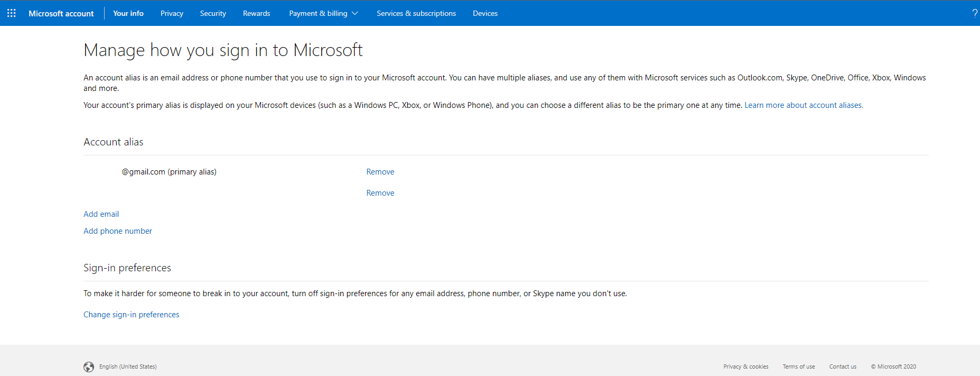The width and height of the screenshot is (980, 376).
Task: Click the help question mark icon
Action: click(975, 13)
